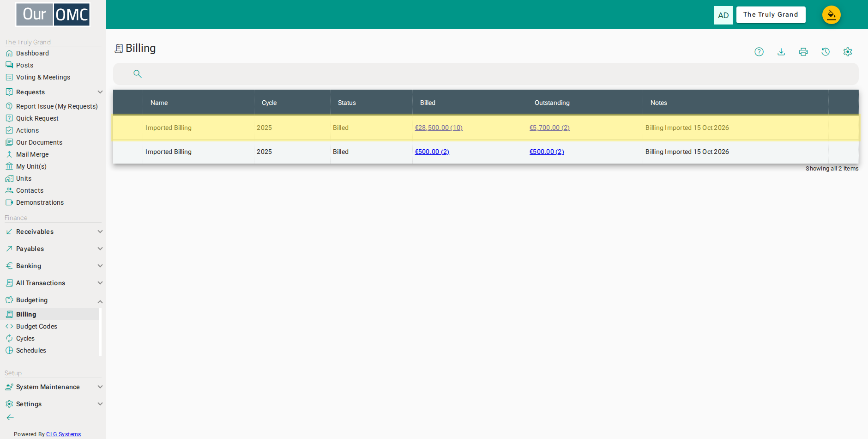Click the €28,500.00 (10) billed link
This screenshot has width=868, height=439.
439,128
